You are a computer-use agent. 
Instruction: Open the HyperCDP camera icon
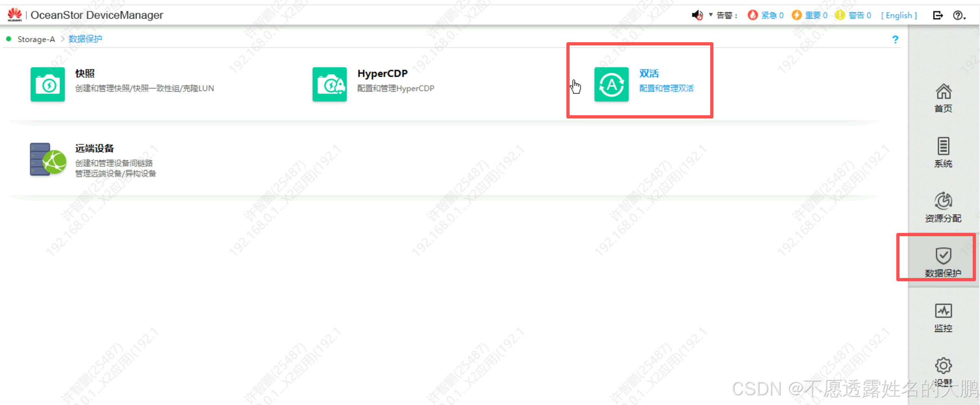coord(330,84)
